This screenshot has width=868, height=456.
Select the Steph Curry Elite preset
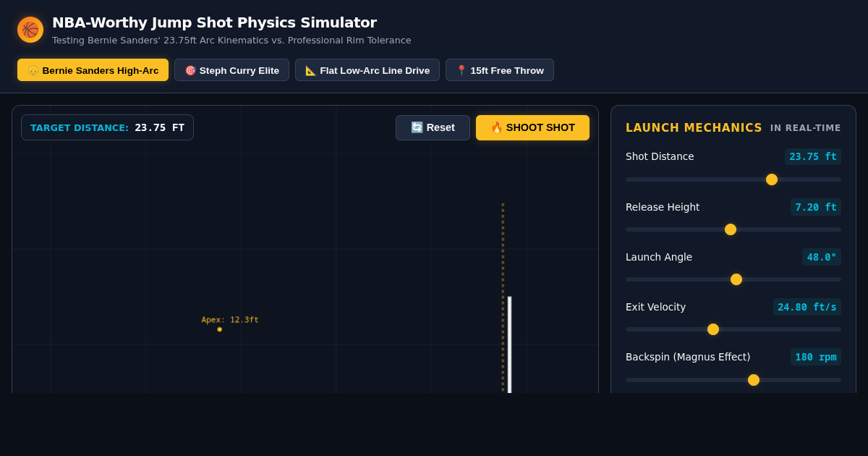tap(231, 70)
